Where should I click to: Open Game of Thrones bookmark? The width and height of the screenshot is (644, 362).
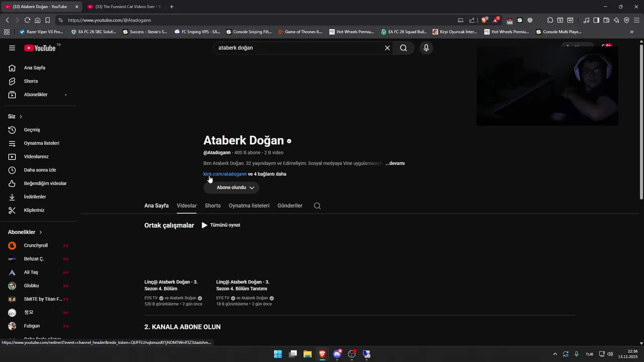[300, 32]
